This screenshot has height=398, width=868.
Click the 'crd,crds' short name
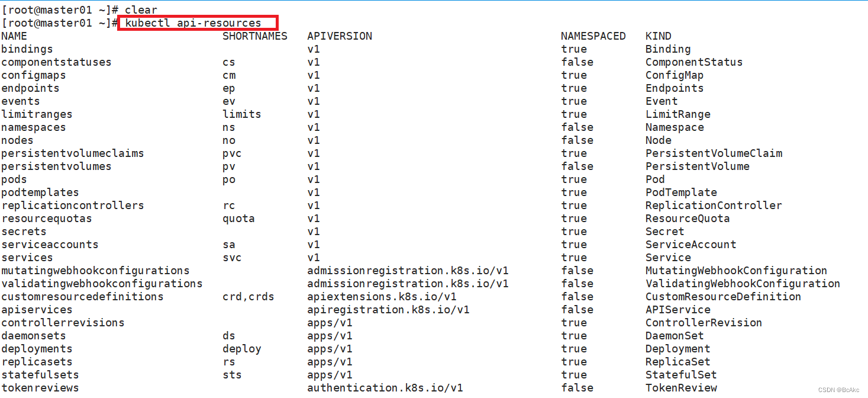coord(249,297)
